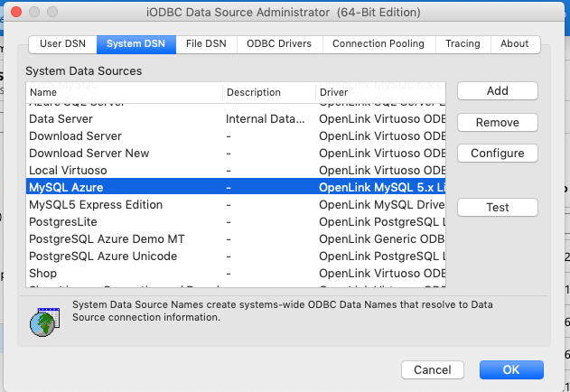Click Configure for the selected data source
The image size is (570, 392).
coord(497,154)
